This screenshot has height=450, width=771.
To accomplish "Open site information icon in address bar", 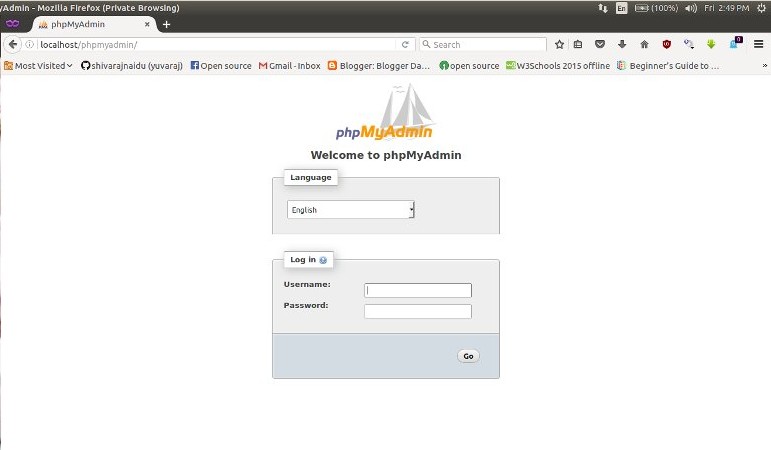I will (30, 44).
